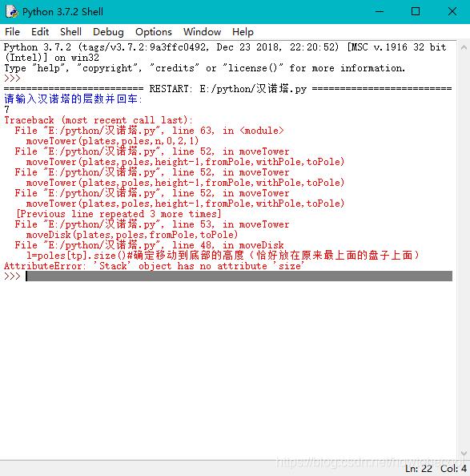Click the 'Python 3.7.2 Shell' window title

[62, 12]
